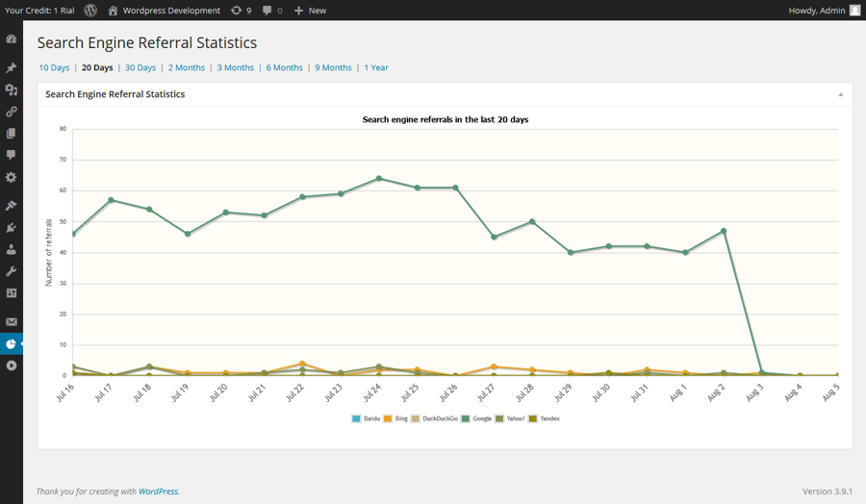The height and width of the screenshot is (504, 866).
Task: Click the circled play icon in the sidebar
Action: click(x=11, y=365)
